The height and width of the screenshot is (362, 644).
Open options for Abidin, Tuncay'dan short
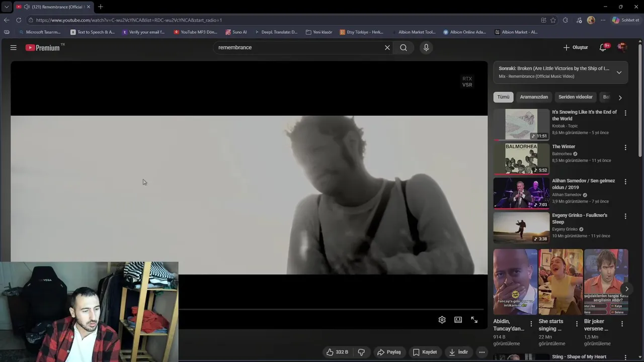[531, 324]
